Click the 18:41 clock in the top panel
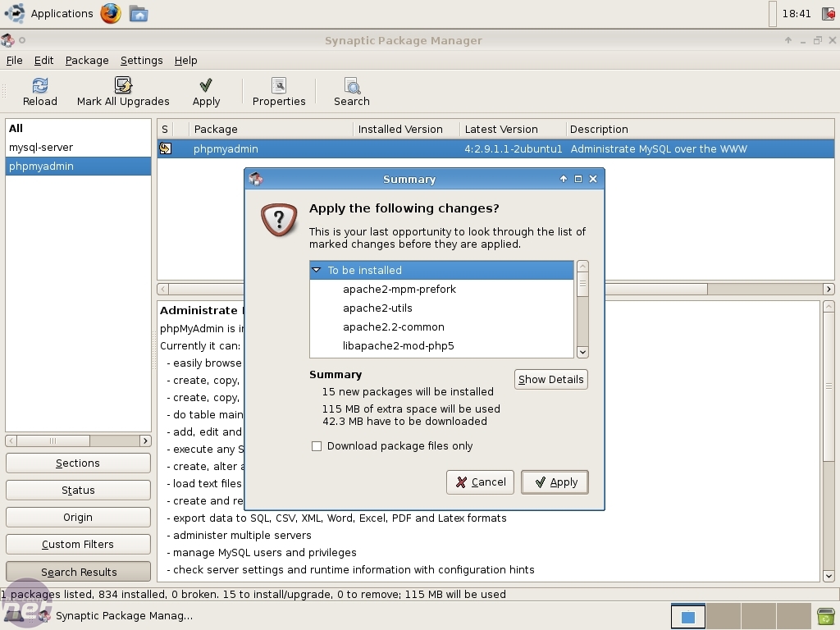The height and width of the screenshot is (630, 840). (x=797, y=13)
